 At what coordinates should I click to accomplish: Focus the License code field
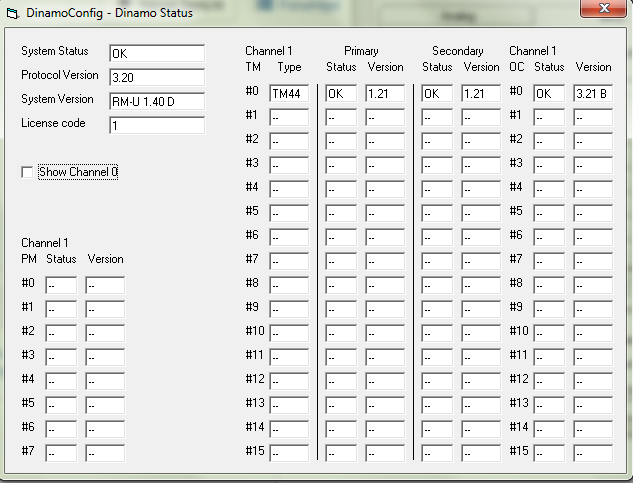pyautogui.click(x=156, y=125)
